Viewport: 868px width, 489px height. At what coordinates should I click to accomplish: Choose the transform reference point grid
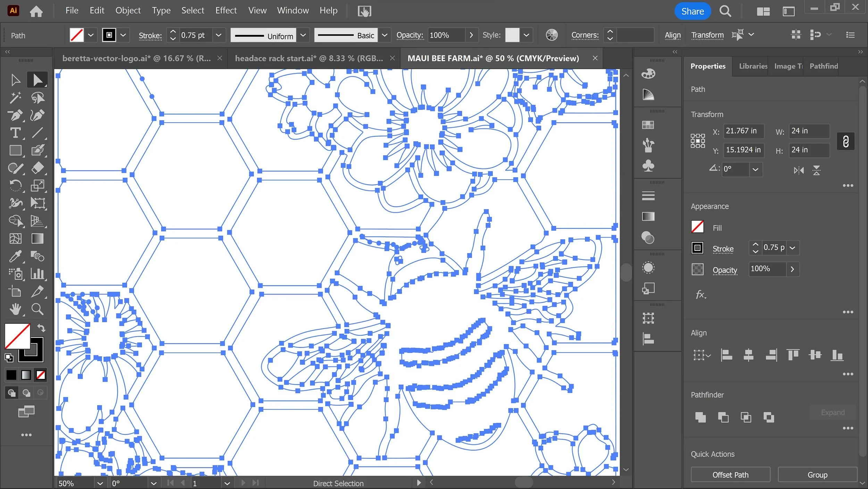pos(698,141)
